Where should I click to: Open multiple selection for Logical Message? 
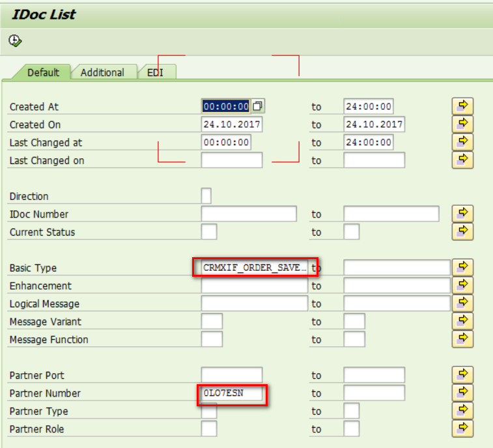pyautogui.click(x=462, y=303)
